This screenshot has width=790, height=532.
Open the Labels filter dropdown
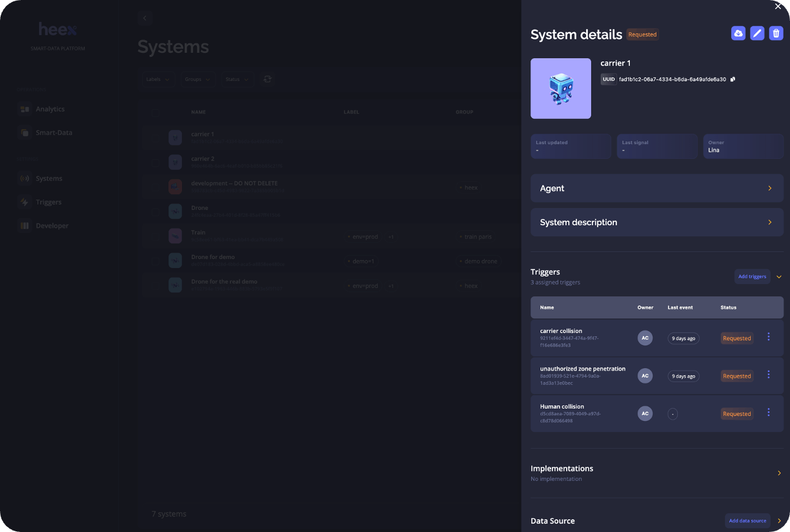click(157, 79)
